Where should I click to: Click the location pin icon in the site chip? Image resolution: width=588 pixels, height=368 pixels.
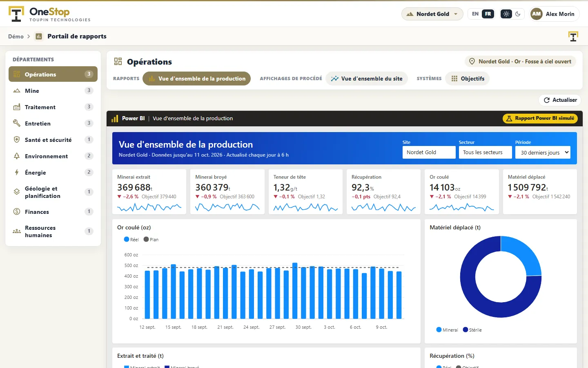point(472,61)
